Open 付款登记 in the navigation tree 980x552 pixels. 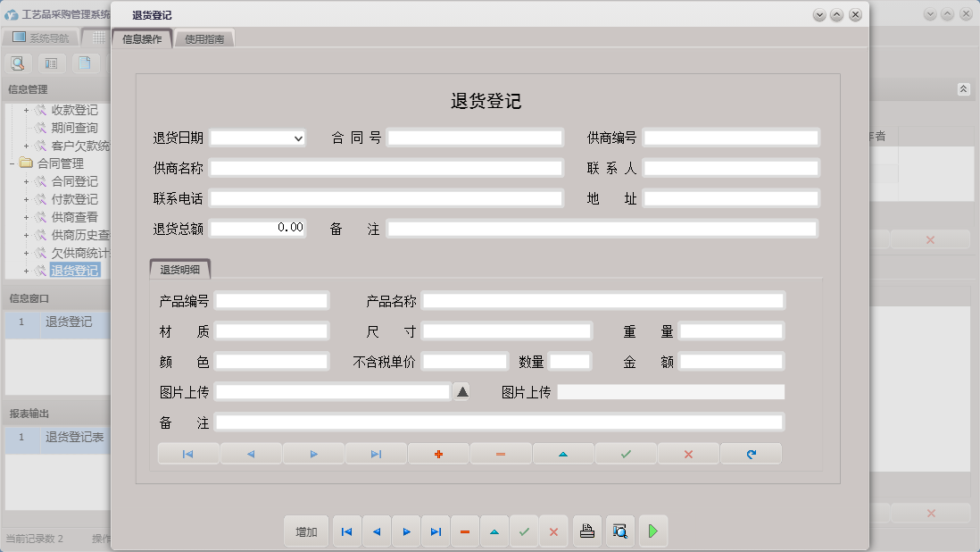[x=74, y=199]
